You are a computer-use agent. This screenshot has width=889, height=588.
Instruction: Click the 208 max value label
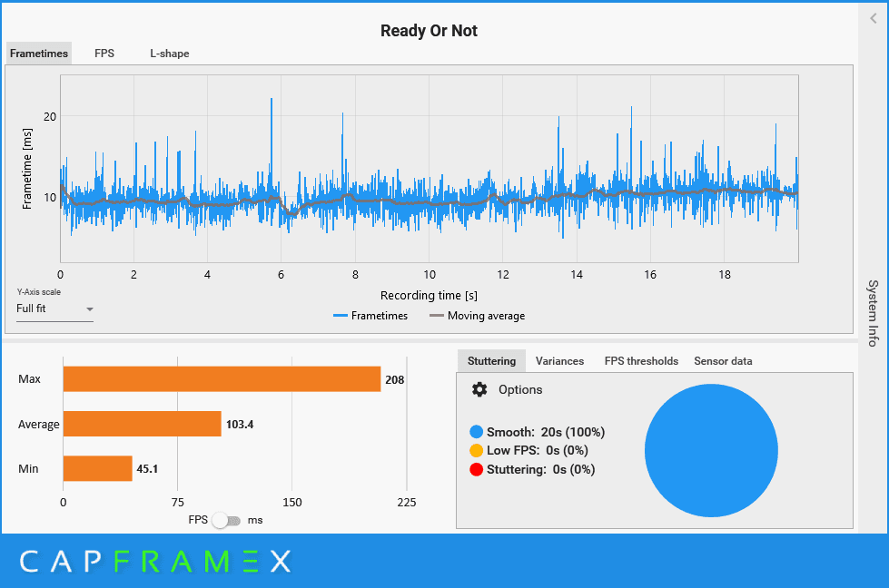point(395,379)
